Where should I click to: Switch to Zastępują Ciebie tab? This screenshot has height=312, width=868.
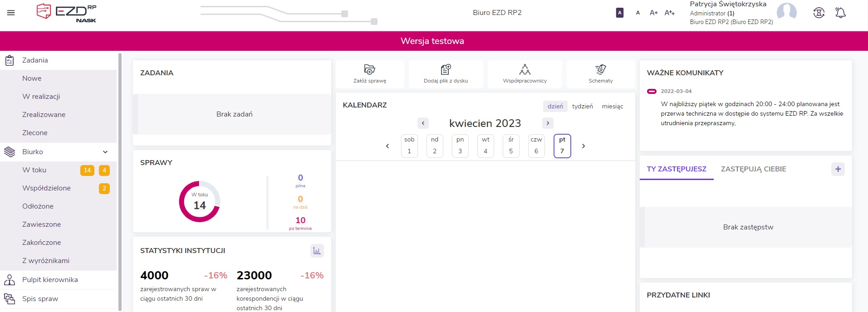click(x=753, y=169)
